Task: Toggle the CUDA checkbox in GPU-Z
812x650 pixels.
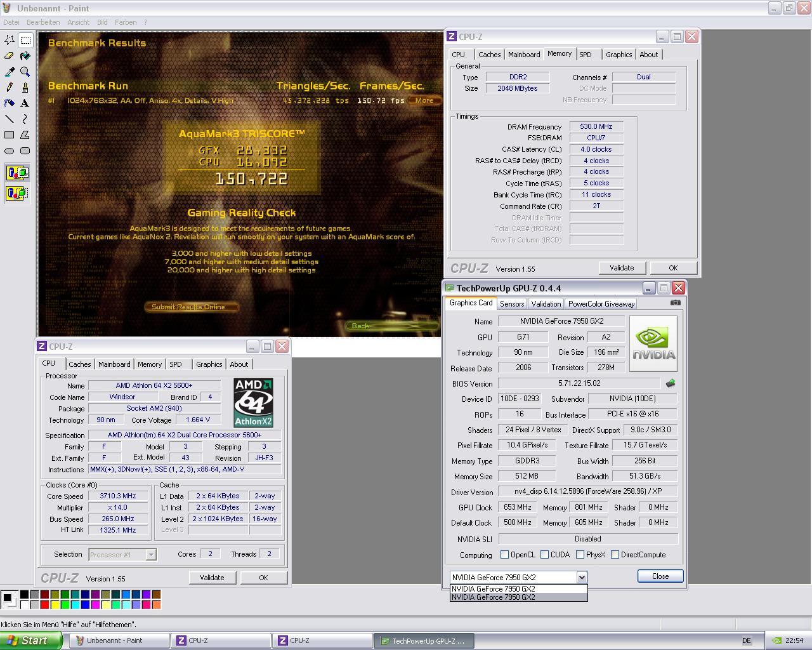Action: 544,554
